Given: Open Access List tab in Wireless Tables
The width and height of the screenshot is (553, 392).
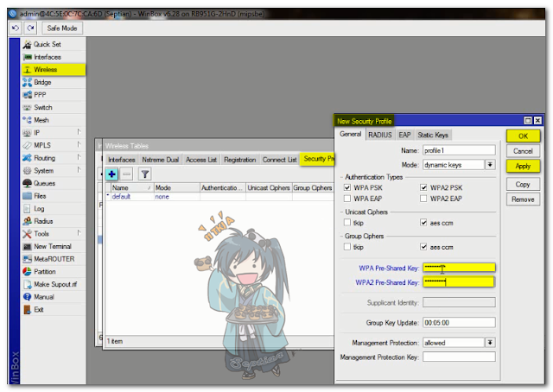Looking at the screenshot, I should 201,160.
